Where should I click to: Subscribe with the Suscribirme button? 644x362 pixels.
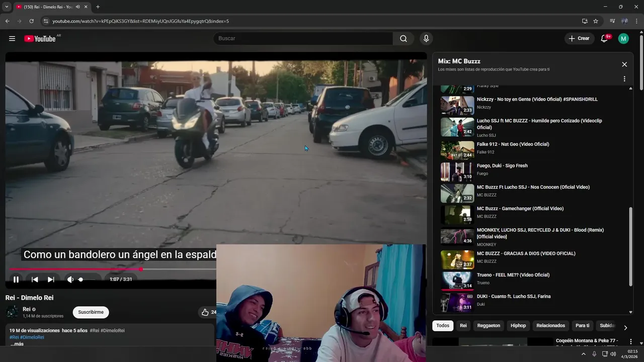tap(91, 312)
